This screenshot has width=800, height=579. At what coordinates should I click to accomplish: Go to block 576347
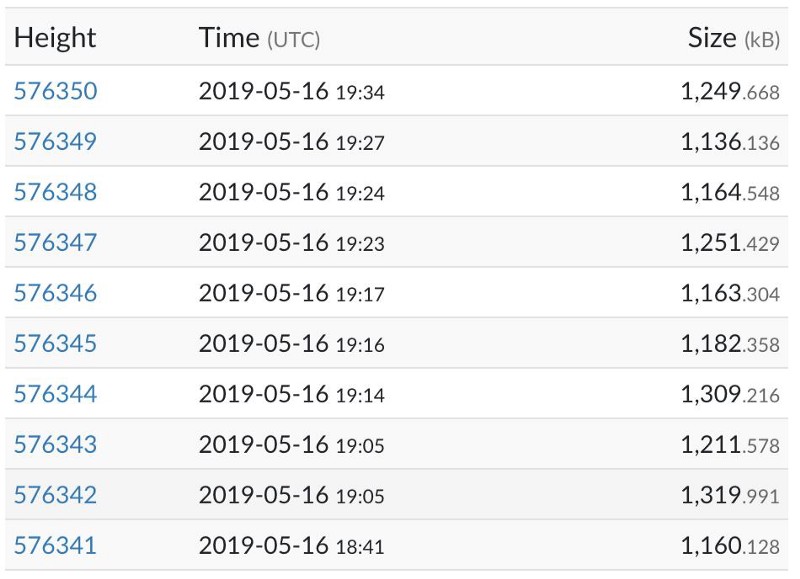click(x=56, y=243)
